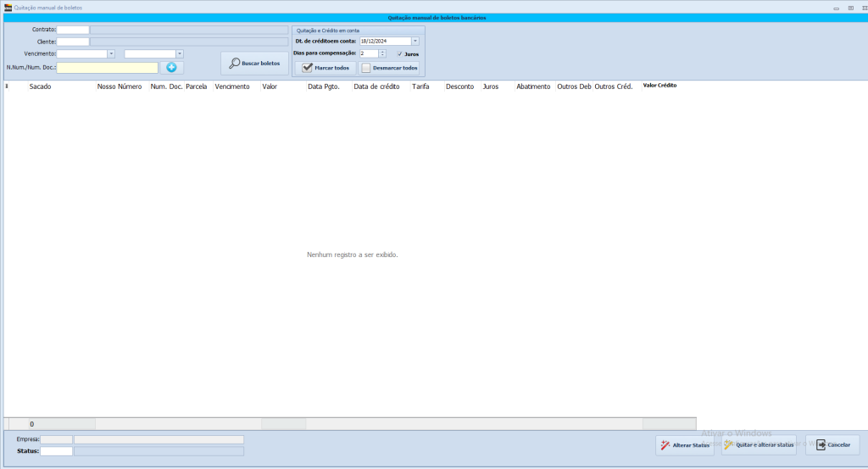Click the Contrato code input field
This screenshot has height=469, width=868.
73,30
